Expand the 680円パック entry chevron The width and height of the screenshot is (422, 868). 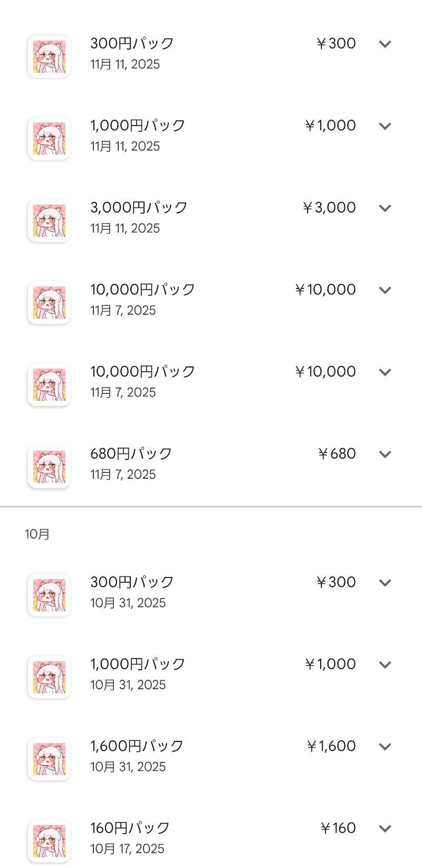(385, 454)
